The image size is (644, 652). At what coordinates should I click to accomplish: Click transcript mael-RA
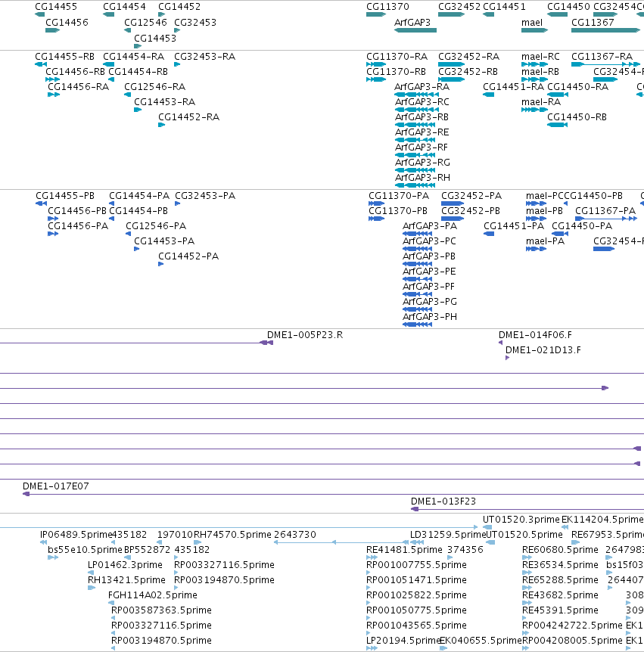click(x=534, y=110)
